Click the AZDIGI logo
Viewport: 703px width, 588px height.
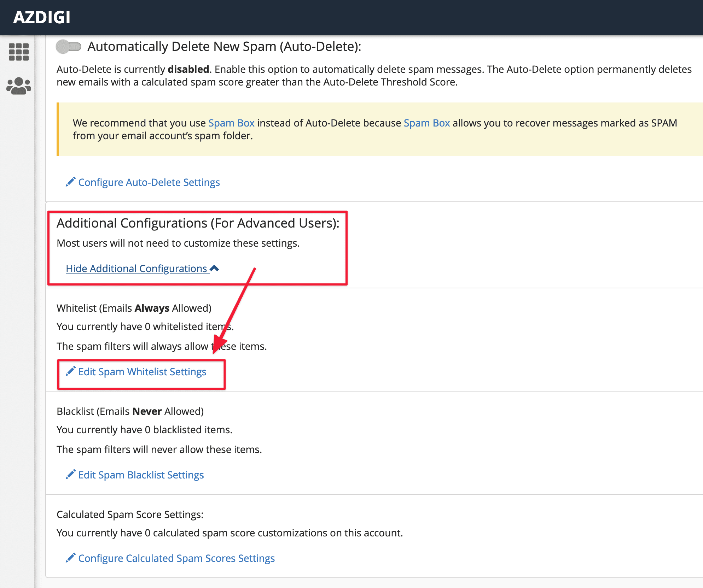[42, 17]
